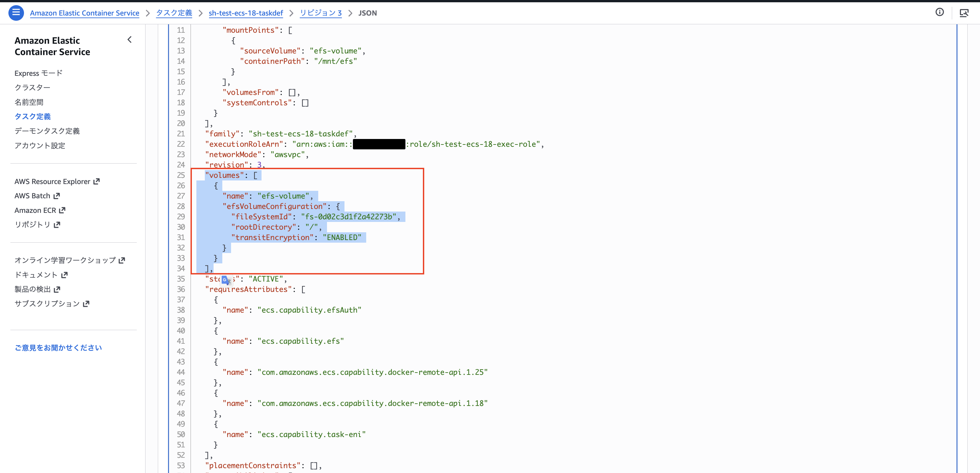The image size is (980, 473).
Task: Click "efsVolumeConfiguration" key text
Action: [275, 206]
